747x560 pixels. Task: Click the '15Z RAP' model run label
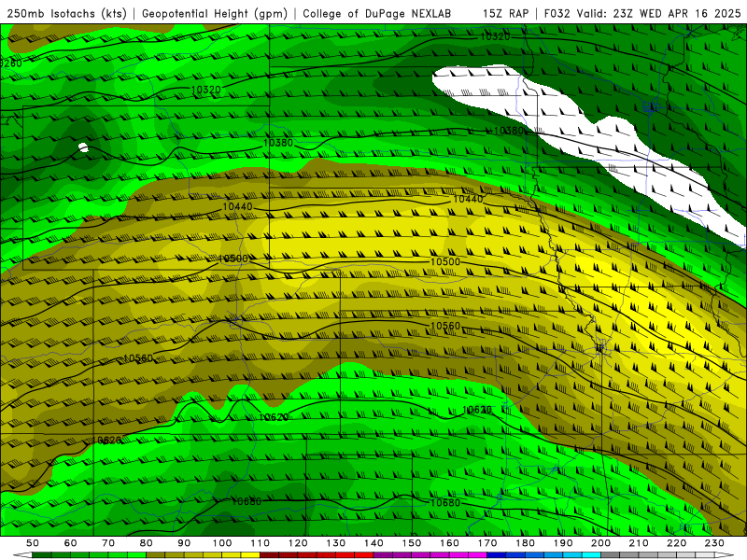(x=505, y=14)
